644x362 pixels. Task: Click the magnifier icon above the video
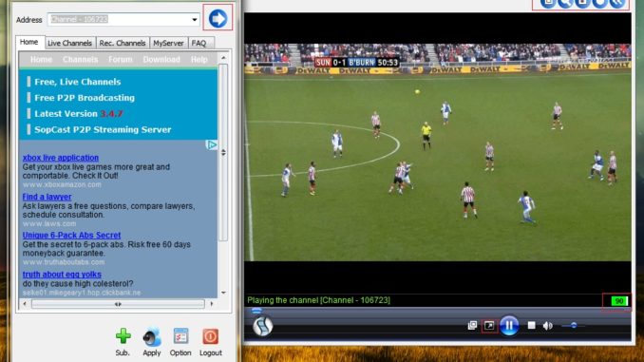pyautogui.click(x=565, y=3)
